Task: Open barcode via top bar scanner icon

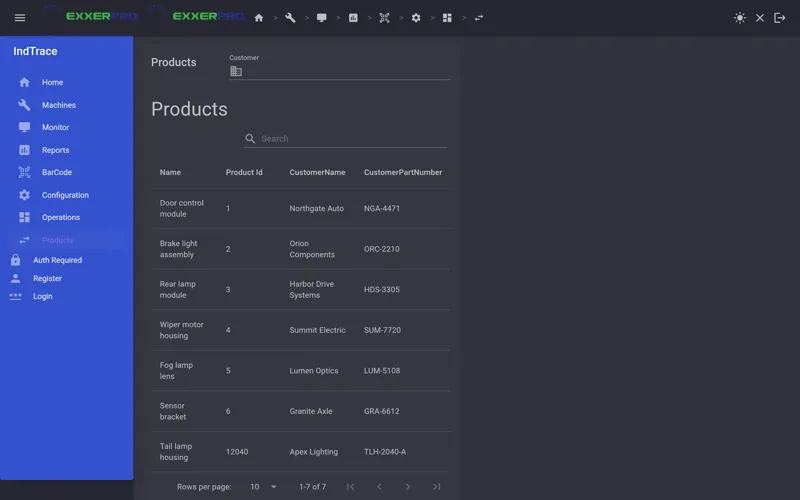Action: click(x=385, y=18)
